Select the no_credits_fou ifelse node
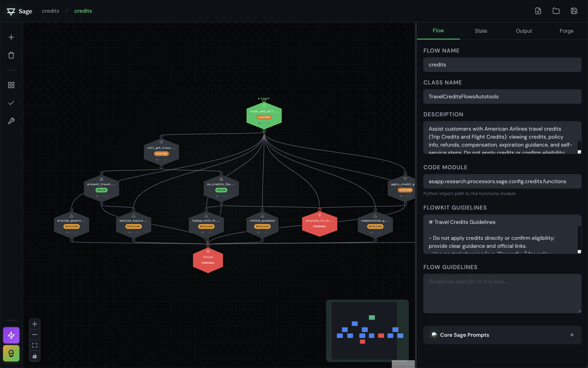588x368 pixels. 221,189
